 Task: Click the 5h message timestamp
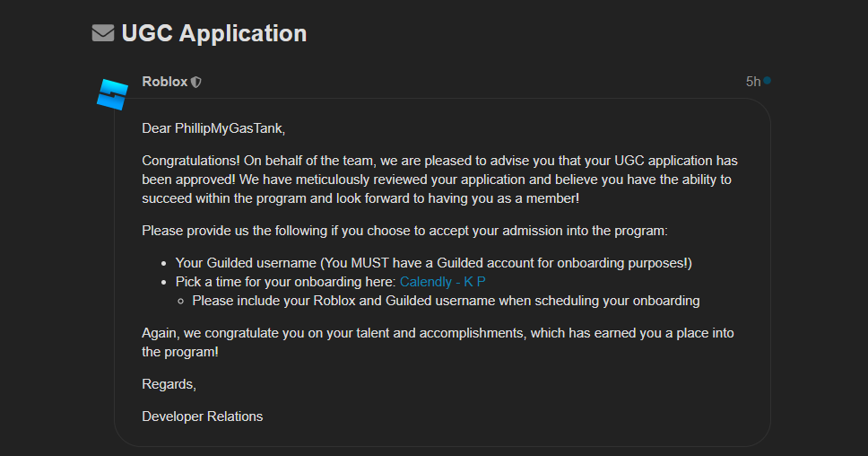click(x=752, y=82)
